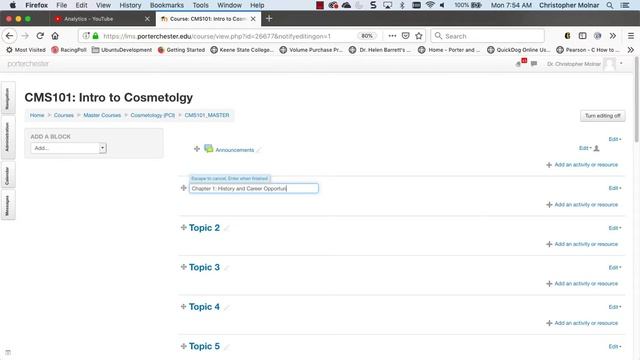The width and height of the screenshot is (640, 360).
Task: Open the Calendar side tab
Action: 8,175
